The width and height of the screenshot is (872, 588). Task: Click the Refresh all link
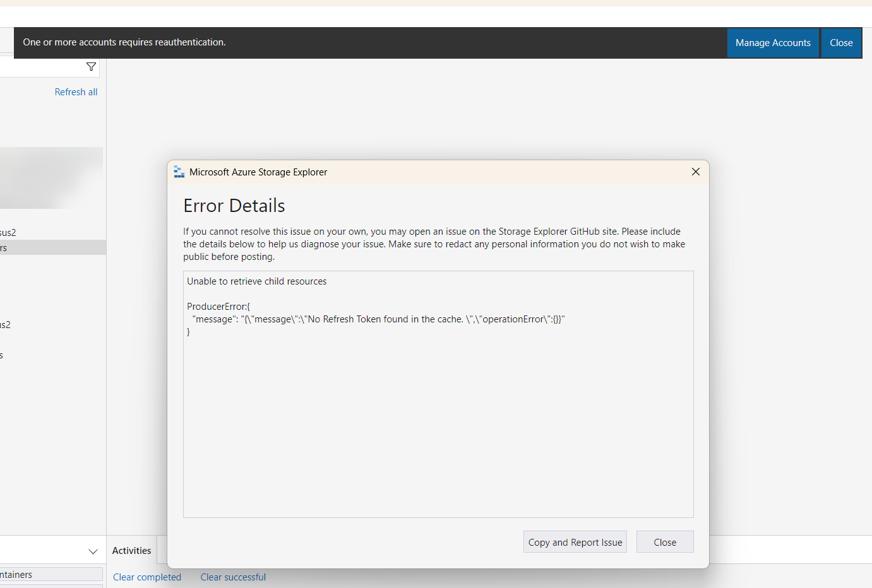[x=76, y=92]
